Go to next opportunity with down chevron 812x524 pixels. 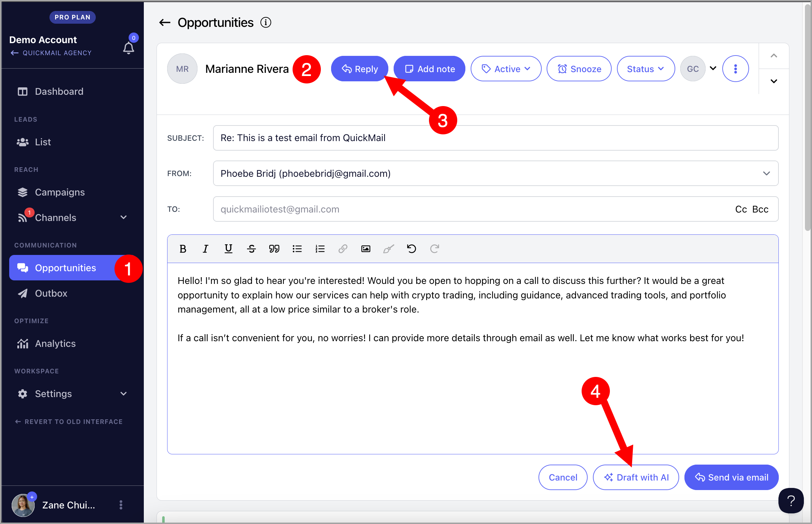pos(774,81)
